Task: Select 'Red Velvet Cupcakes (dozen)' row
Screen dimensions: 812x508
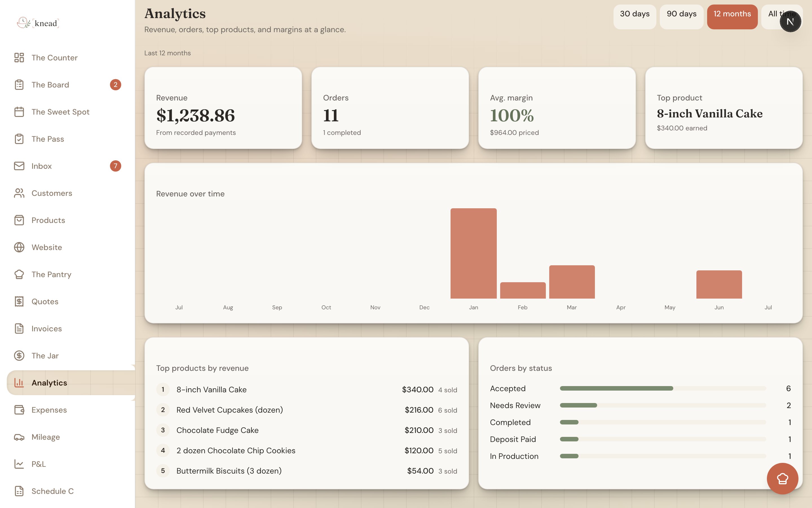Action: click(x=307, y=410)
